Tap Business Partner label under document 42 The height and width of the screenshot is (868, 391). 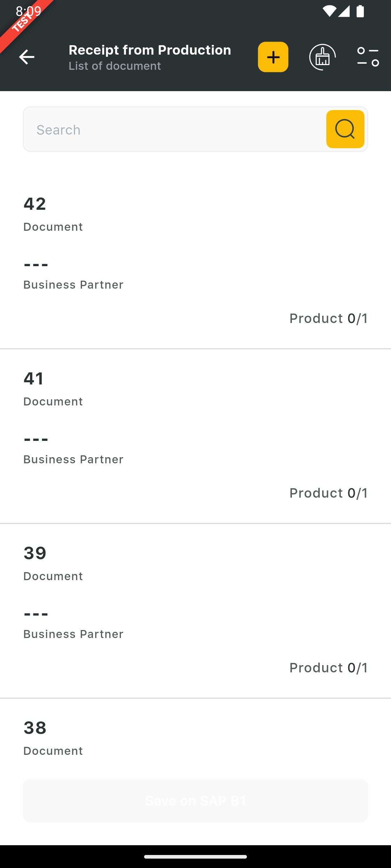[x=73, y=285]
